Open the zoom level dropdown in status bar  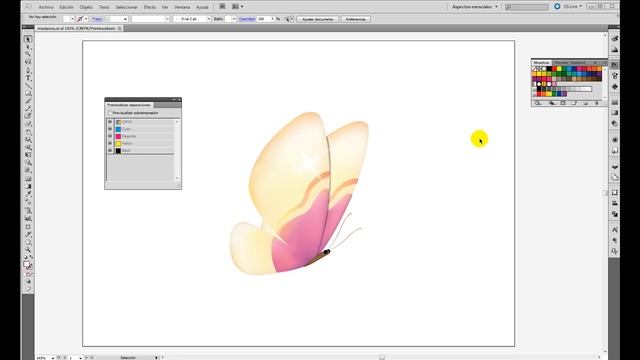coord(53,358)
